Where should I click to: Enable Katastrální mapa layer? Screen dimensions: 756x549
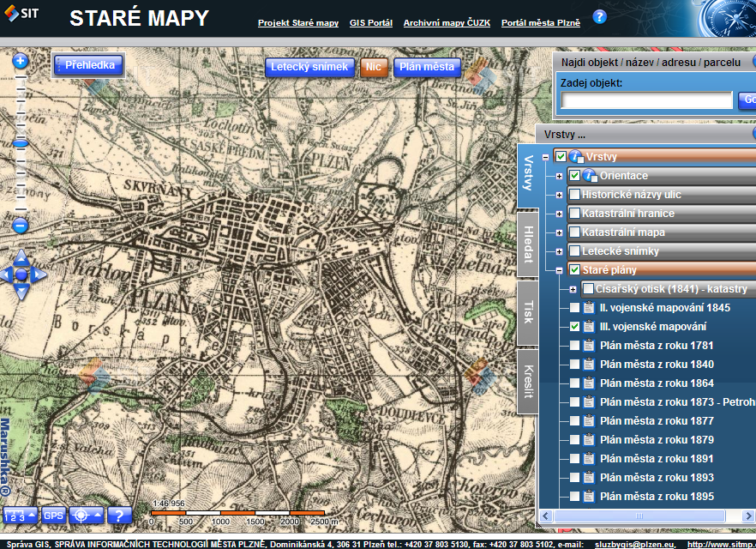pos(574,232)
